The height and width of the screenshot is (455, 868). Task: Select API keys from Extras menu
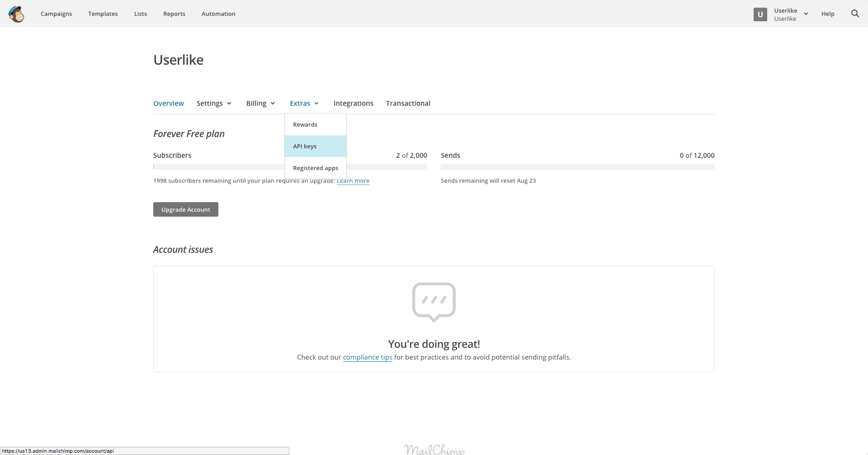pos(315,146)
